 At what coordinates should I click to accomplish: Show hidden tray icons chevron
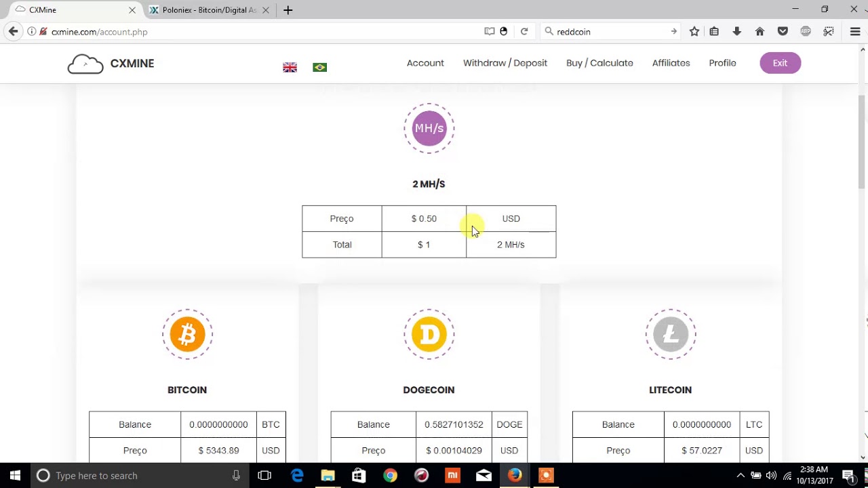(x=741, y=475)
